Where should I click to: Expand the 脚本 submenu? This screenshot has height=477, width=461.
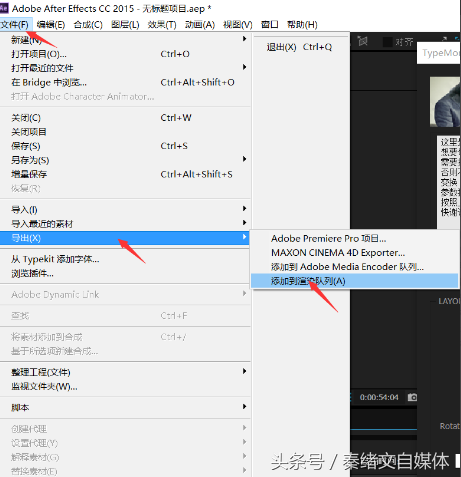point(125,407)
